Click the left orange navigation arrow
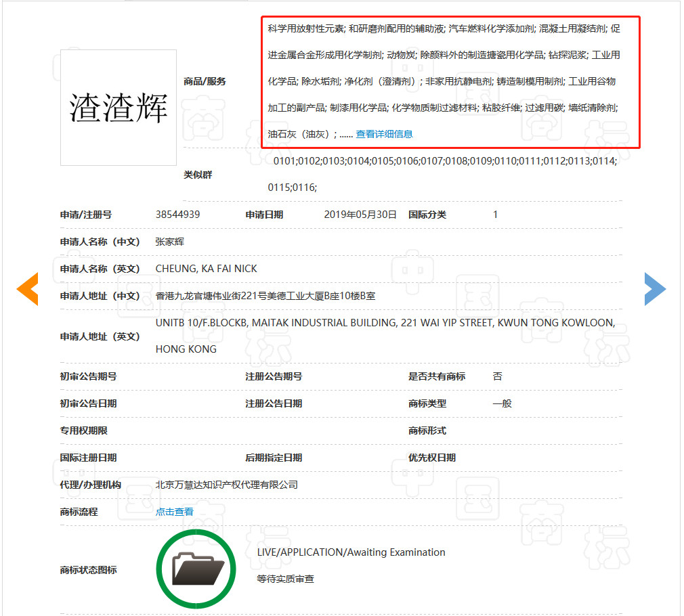The width and height of the screenshot is (684, 616). [x=27, y=289]
